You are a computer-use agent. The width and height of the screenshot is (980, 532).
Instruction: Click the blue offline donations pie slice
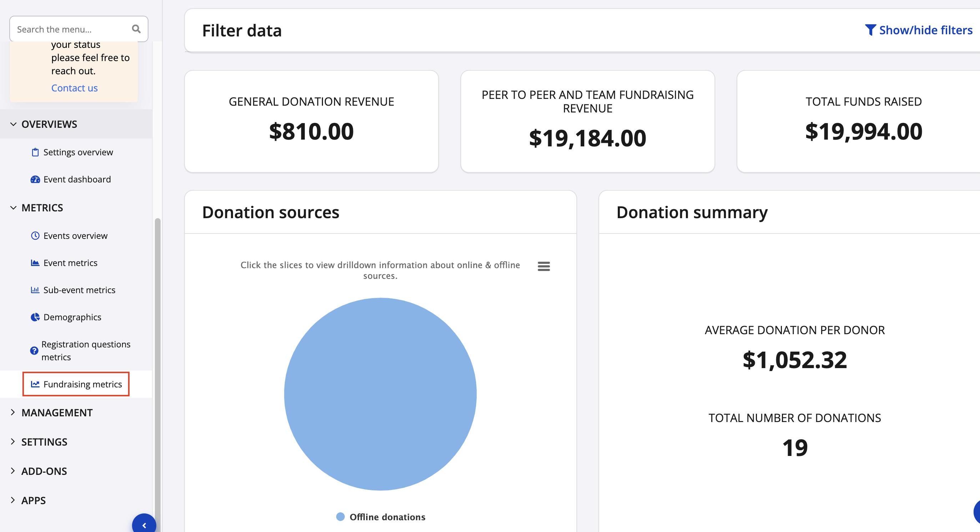pyautogui.click(x=380, y=394)
